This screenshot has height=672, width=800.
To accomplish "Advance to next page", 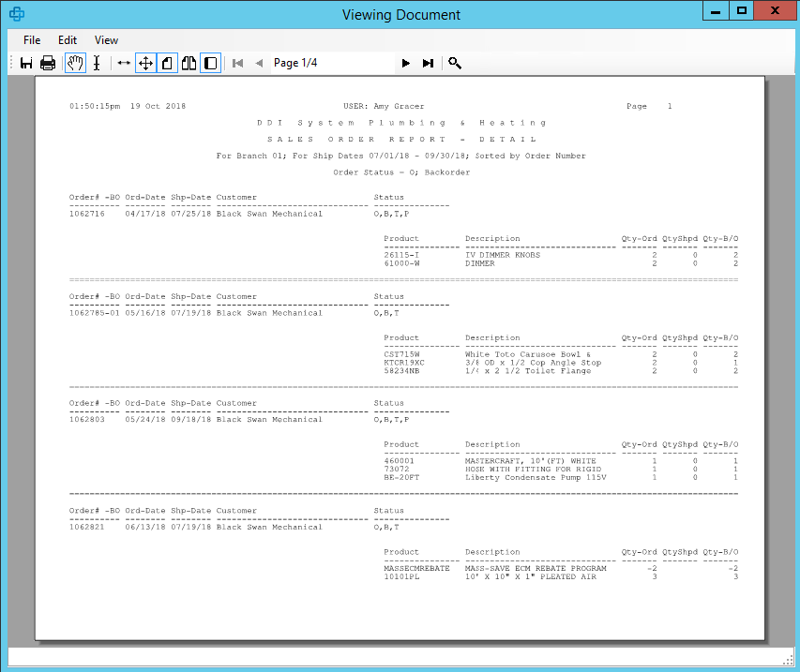I will pyautogui.click(x=406, y=63).
